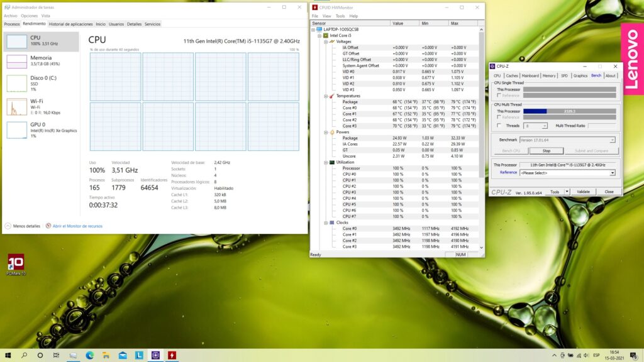Open File Explorer from the taskbar
The height and width of the screenshot is (362, 644).
[106, 355]
